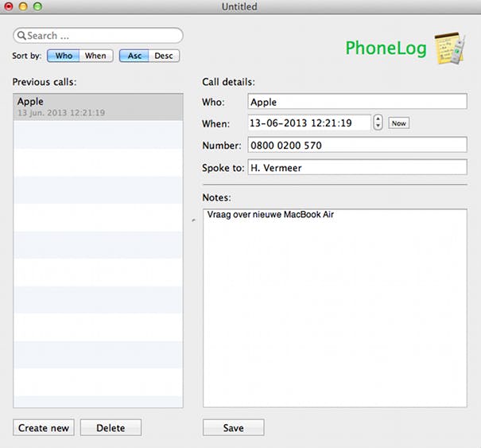Click the PhoneLog notepad phone icon
Screen dimensions: 481x448
(x=450, y=49)
